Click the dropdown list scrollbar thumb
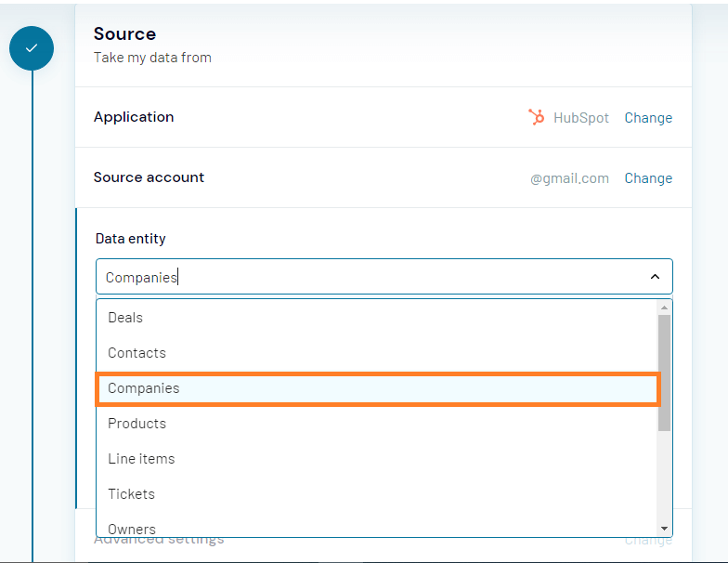This screenshot has width=728, height=563. pyautogui.click(x=664, y=372)
